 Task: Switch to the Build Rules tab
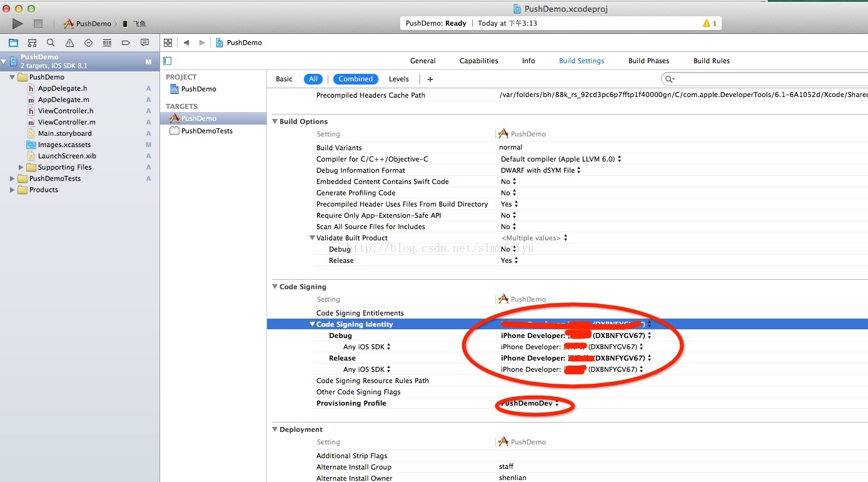(x=712, y=61)
